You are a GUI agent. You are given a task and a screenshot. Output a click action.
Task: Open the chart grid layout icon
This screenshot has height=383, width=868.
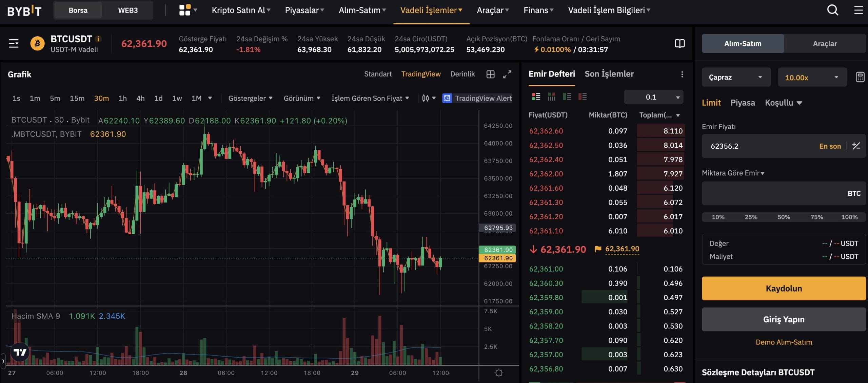pos(490,74)
